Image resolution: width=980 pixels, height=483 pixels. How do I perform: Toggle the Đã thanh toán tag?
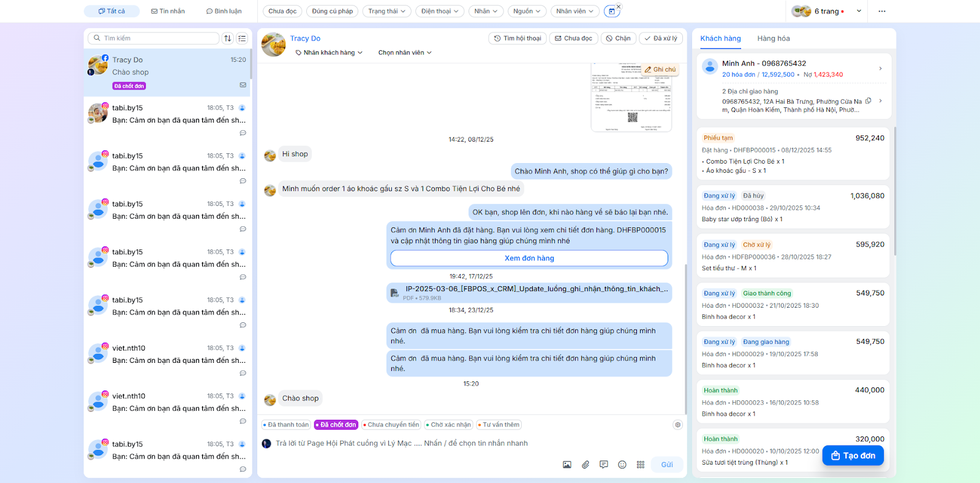click(286, 425)
